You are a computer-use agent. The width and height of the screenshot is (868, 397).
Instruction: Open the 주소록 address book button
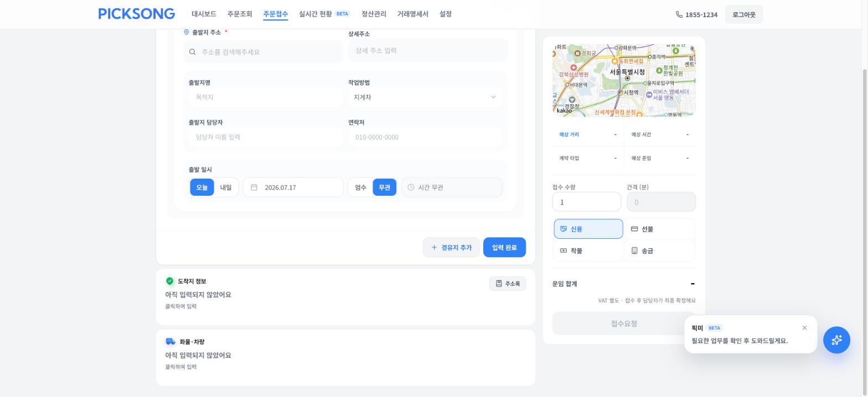[x=508, y=284]
